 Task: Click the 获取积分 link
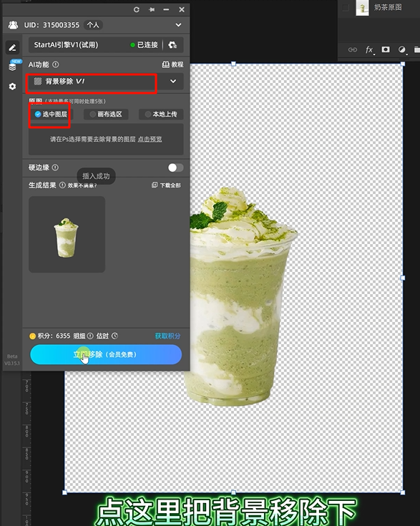pyautogui.click(x=167, y=336)
